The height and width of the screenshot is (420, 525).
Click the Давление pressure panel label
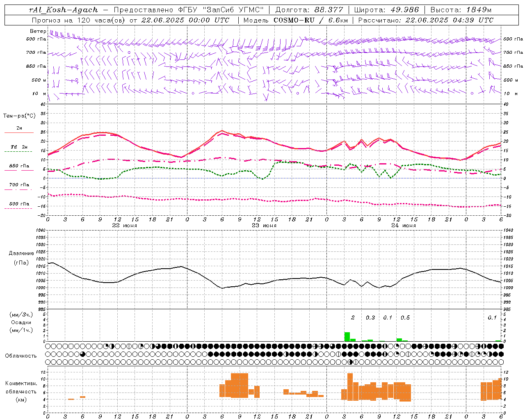[21, 253]
